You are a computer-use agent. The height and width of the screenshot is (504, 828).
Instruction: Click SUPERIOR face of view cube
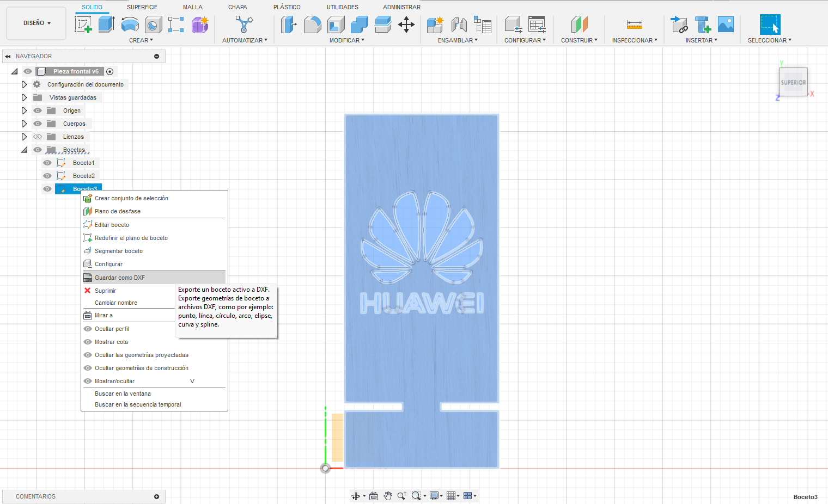coord(793,82)
